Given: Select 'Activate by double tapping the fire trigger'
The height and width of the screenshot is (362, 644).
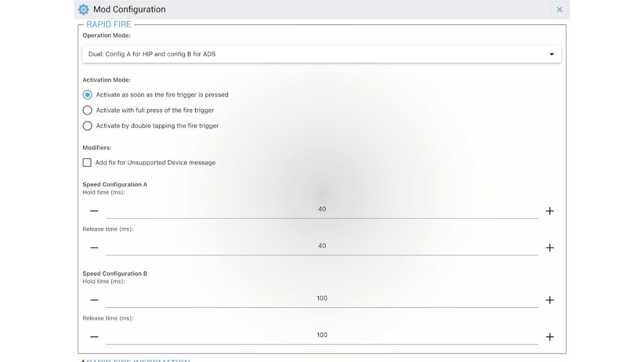Looking at the screenshot, I should 87,126.
